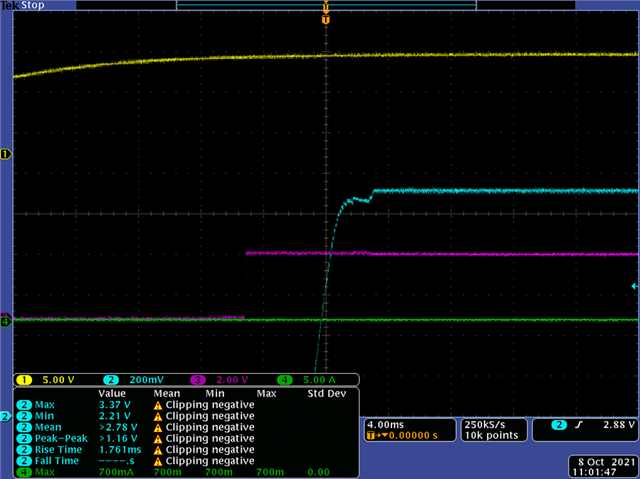Click the green channel 4 badge
640x479 pixels.
click(285, 380)
